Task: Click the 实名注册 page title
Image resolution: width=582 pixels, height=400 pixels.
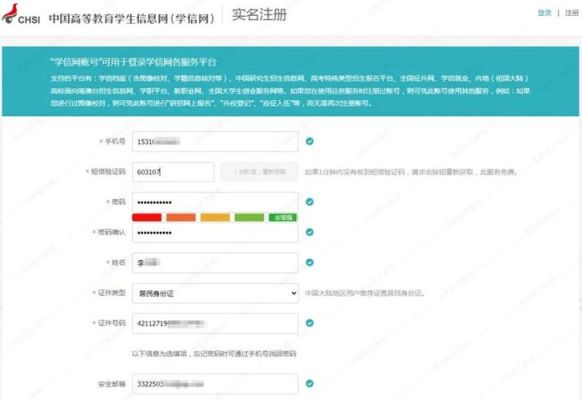Action: coord(259,15)
